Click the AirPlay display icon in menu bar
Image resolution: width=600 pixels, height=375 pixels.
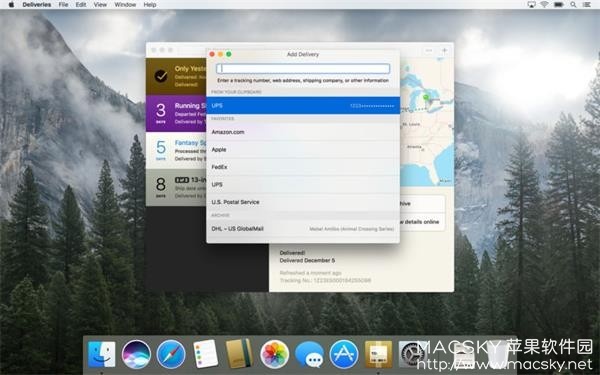(x=531, y=5)
